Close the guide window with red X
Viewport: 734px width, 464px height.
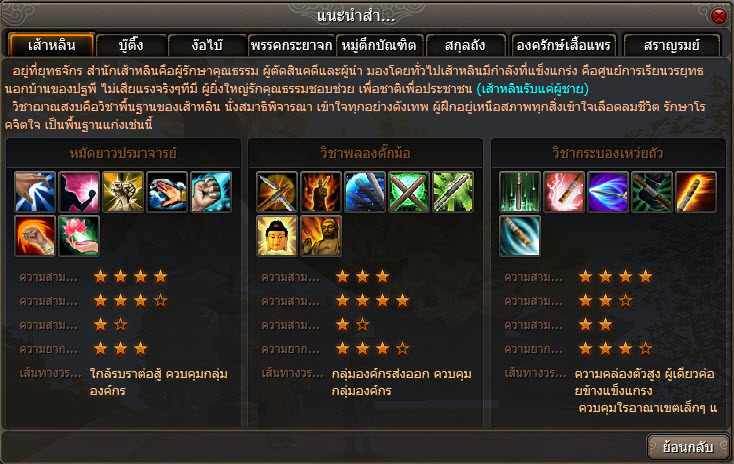(719, 16)
